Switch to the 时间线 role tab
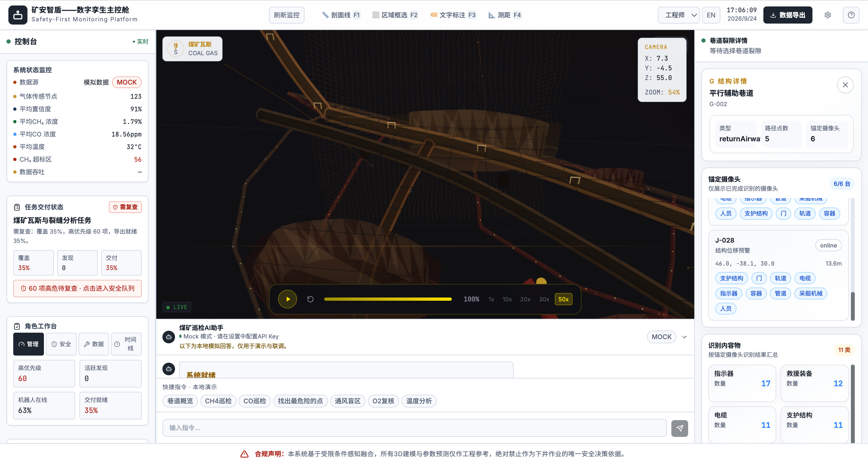 pos(126,344)
